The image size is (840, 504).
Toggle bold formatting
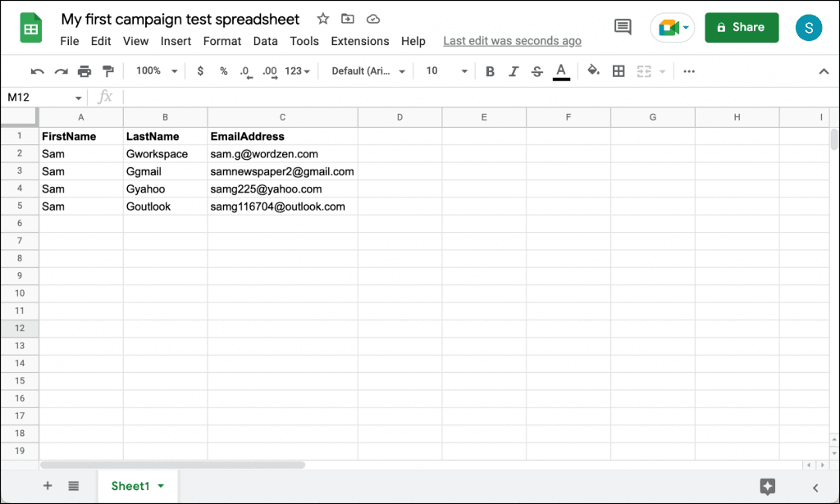coord(490,71)
